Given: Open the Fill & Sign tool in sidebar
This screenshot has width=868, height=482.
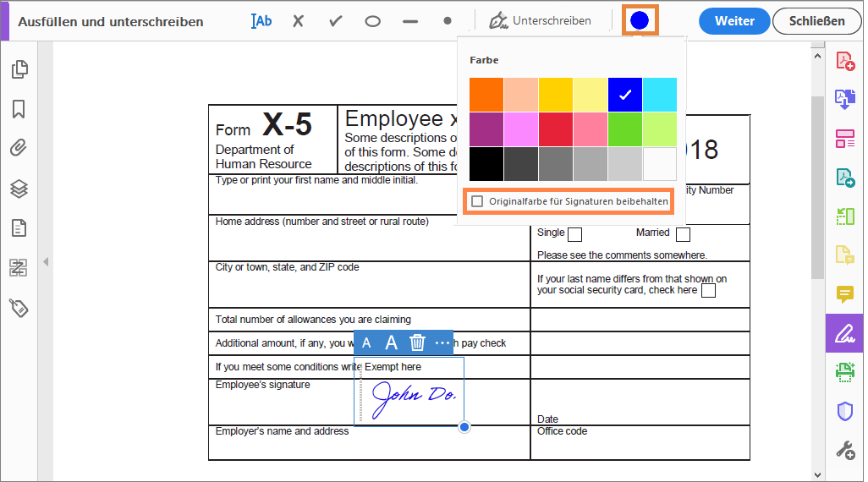Looking at the screenshot, I should pos(845,334).
